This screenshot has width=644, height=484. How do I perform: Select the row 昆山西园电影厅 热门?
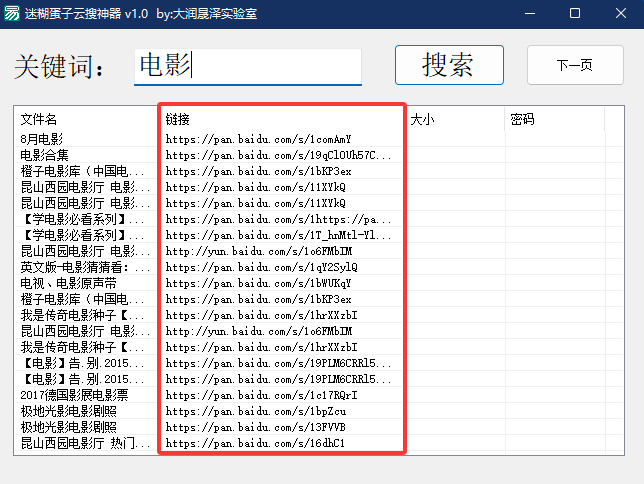(318, 443)
